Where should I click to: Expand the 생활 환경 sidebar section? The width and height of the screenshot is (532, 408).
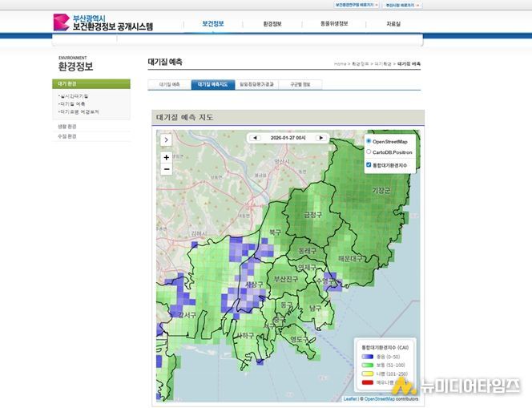pos(67,126)
